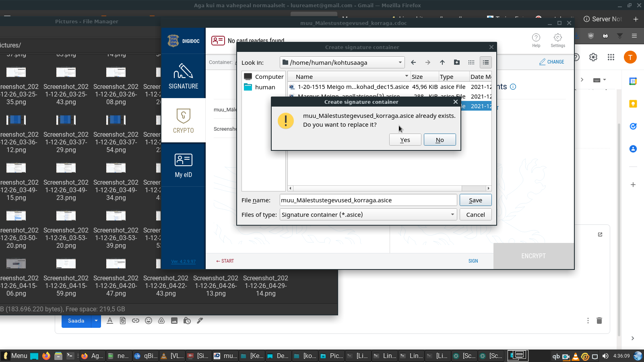Open the Files of type dropdown
The image size is (644, 362).
[x=368, y=214]
